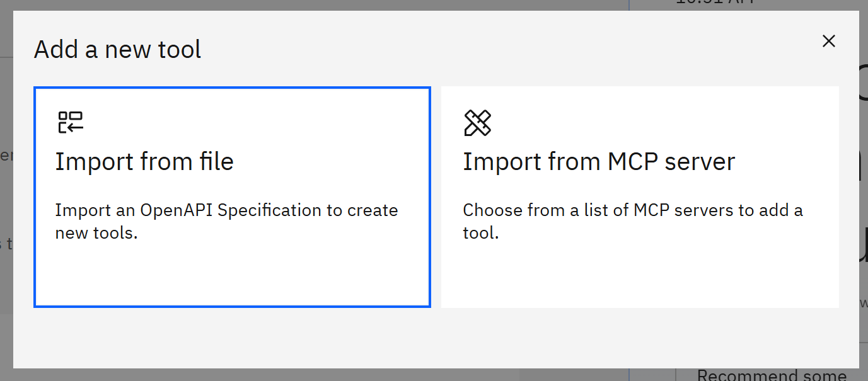Open the Import from file option

click(x=232, y=196)
